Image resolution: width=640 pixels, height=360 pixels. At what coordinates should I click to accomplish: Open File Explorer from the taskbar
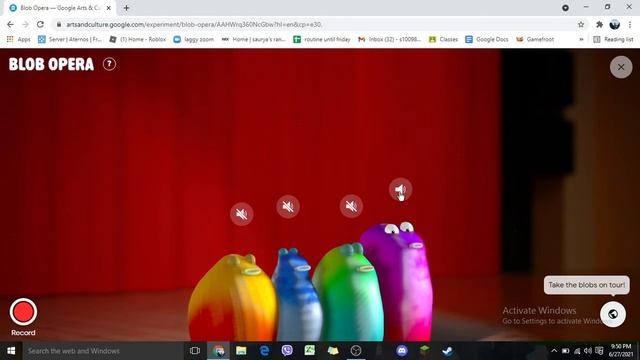(241, 351)
